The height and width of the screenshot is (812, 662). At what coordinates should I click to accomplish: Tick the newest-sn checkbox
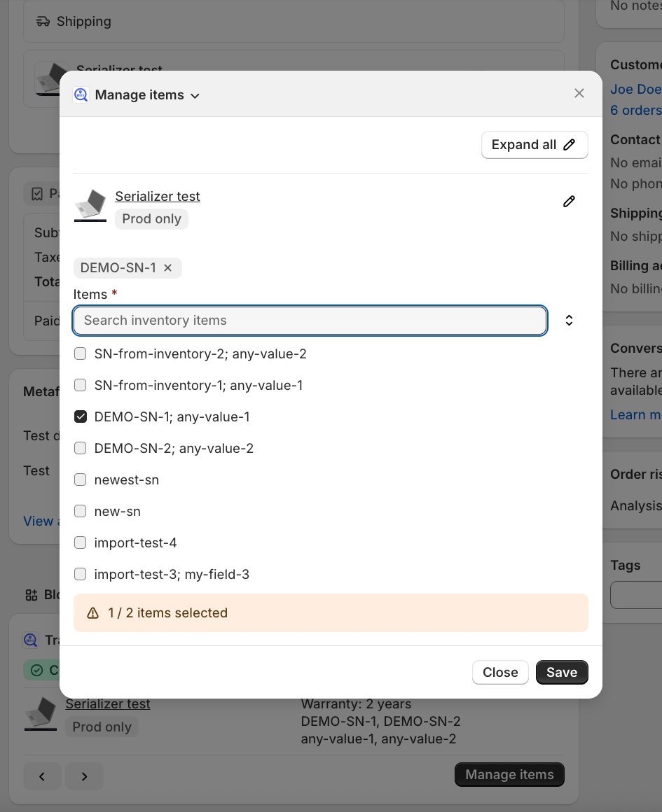point(81,480)
